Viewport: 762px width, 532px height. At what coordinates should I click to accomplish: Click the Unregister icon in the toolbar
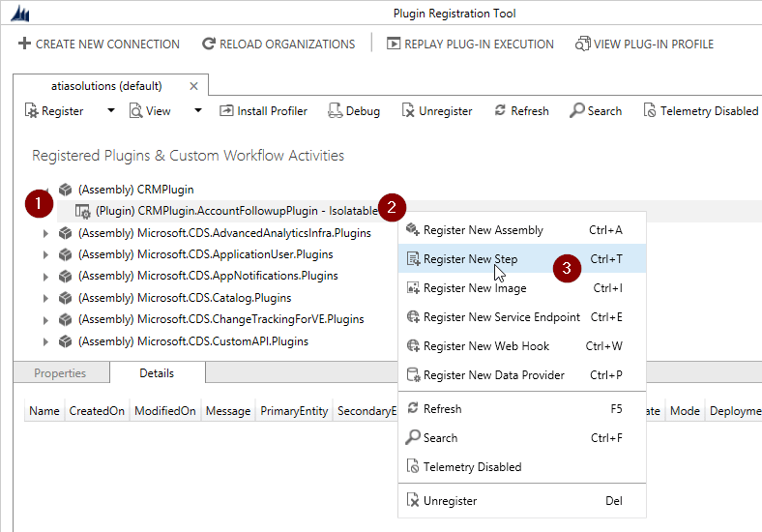point(408,111)
